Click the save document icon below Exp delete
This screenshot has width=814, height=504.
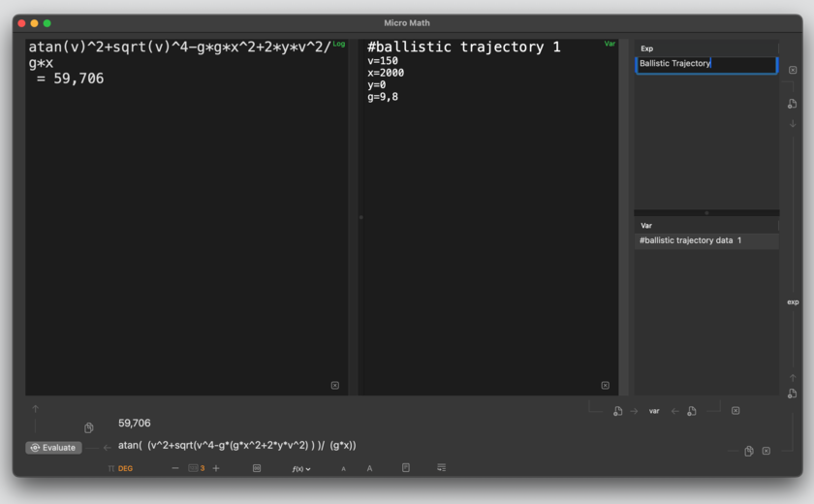pyautogui.click(x=793, y=104)
